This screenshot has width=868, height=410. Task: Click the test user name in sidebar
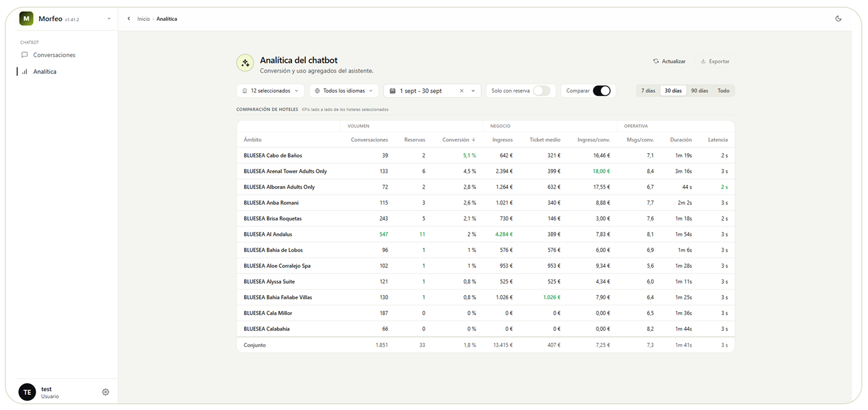click(x=46, y=389)
